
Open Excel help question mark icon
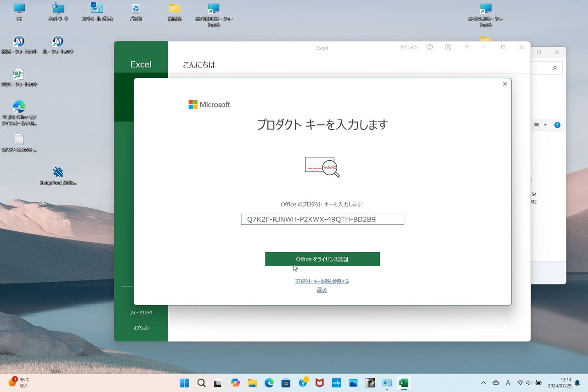[x=466, y=47]
